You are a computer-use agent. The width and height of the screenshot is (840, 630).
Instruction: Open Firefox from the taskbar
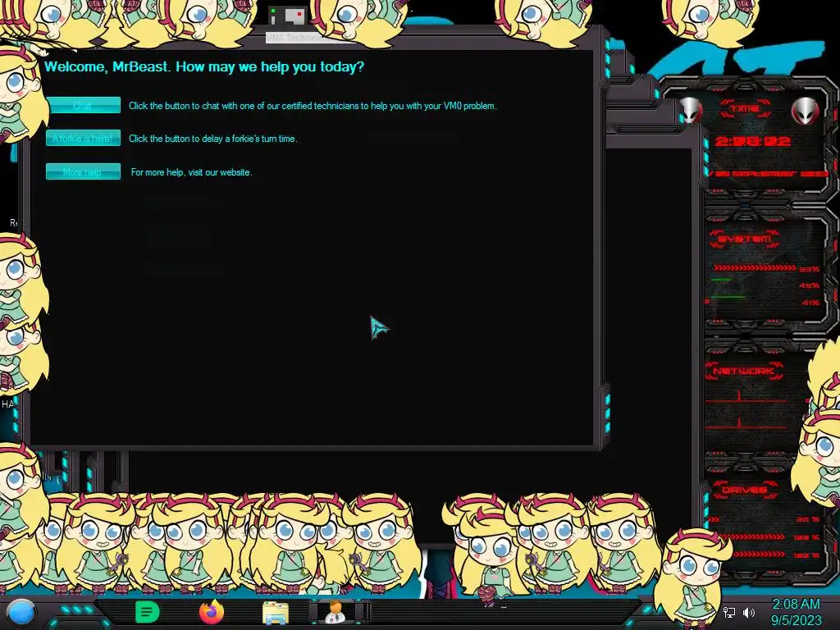pos(212,612)
